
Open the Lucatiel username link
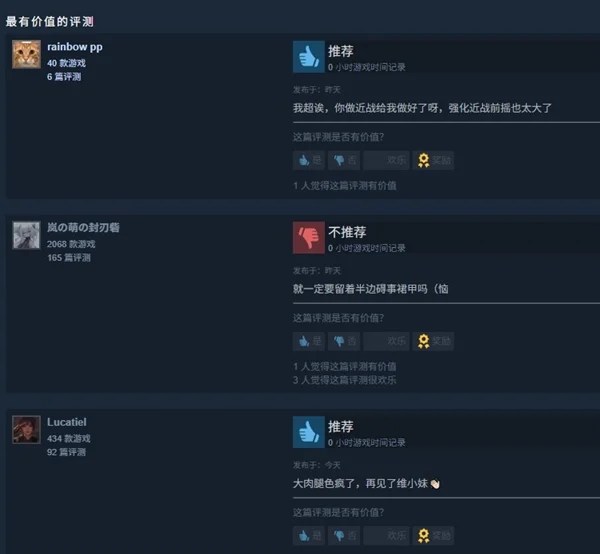click(x=67, y=422)
